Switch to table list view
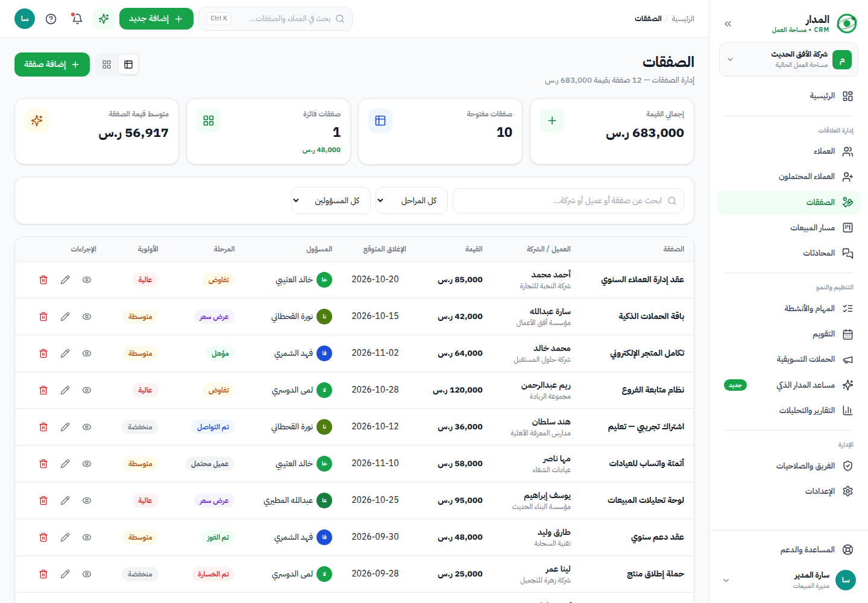 point(128,65)
